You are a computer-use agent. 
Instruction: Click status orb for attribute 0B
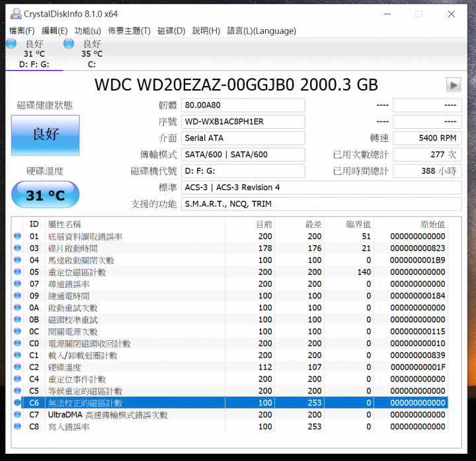pyautogui.click(x=17, y=320)
